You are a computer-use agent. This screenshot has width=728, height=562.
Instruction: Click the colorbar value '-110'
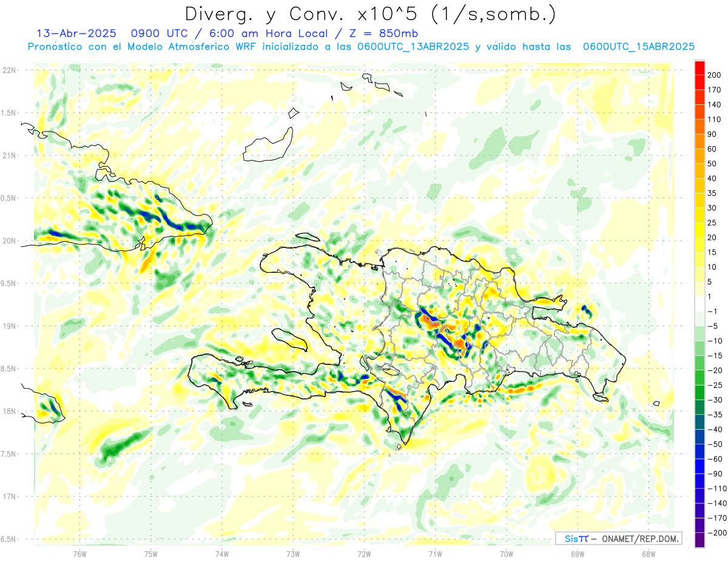point(716,489)
